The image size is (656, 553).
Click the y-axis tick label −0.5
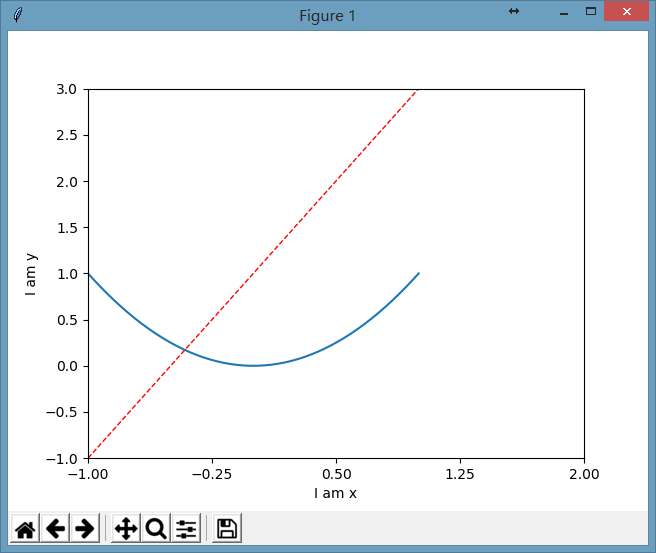coord(62,412)
